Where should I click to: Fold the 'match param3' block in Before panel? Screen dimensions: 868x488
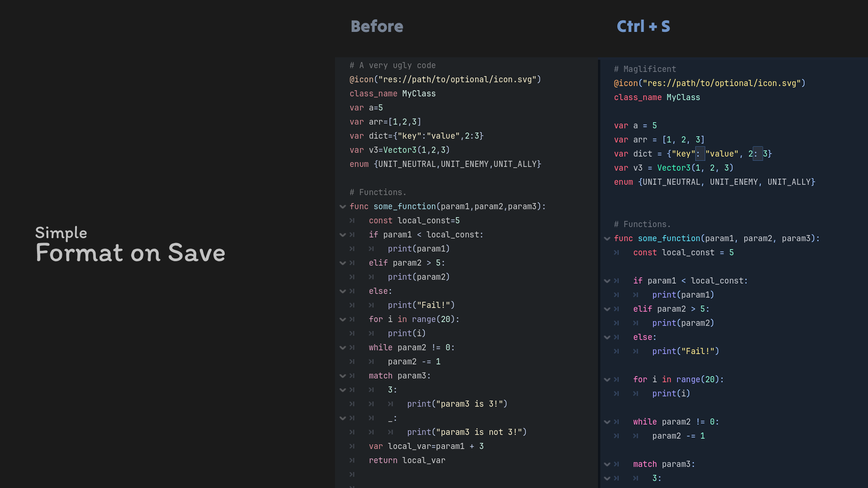coord(343,376)
